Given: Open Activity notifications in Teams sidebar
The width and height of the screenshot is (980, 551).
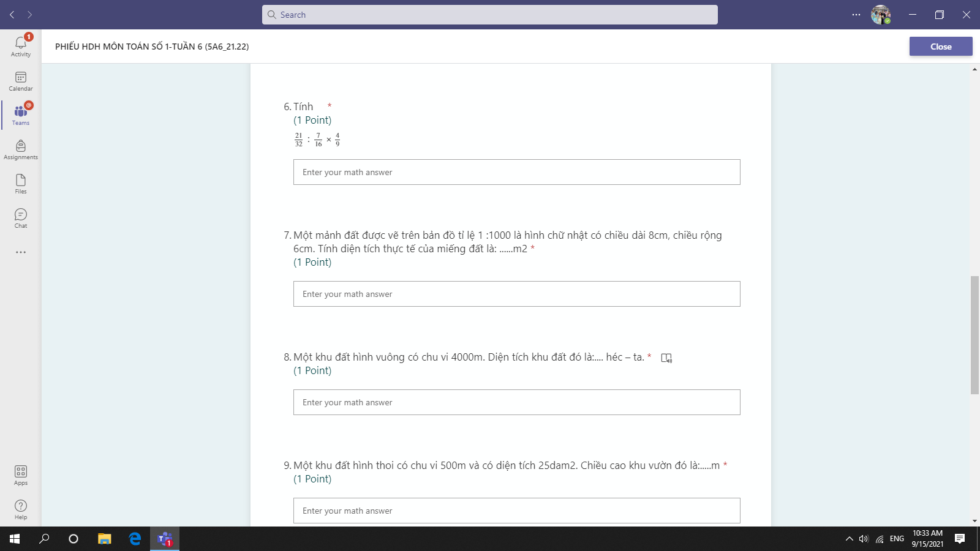Looking at the screenshot, I should click(21, 46).
